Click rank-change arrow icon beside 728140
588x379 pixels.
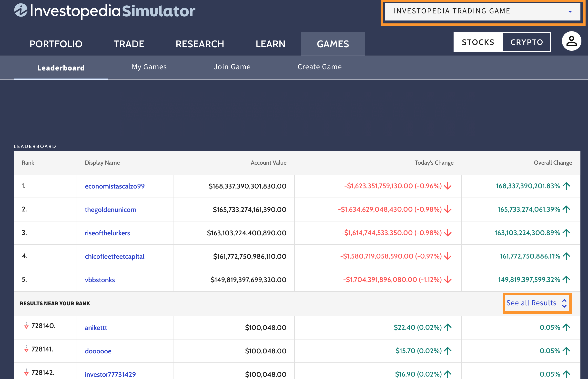(26, 325)
